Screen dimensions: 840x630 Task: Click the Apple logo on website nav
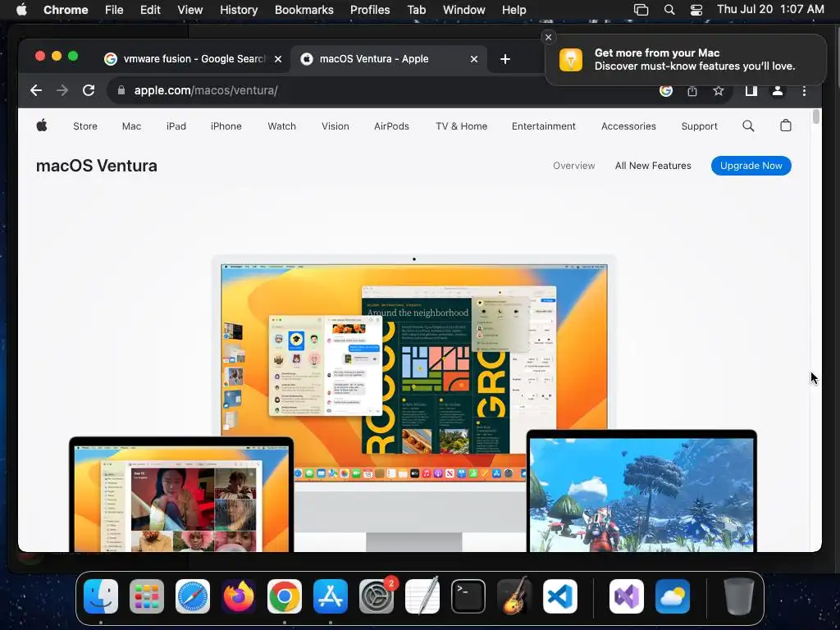42,126
